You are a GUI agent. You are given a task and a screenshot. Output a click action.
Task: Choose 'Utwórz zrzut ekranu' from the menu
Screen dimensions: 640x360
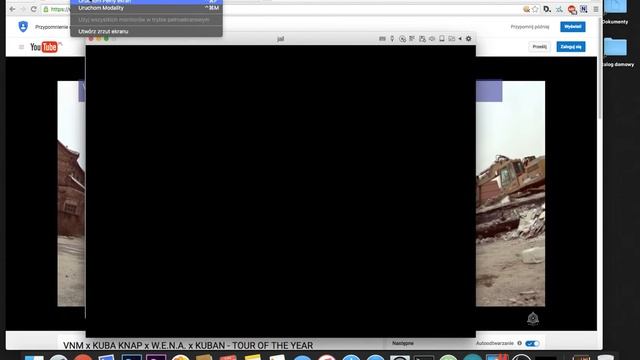pos(146,31)
